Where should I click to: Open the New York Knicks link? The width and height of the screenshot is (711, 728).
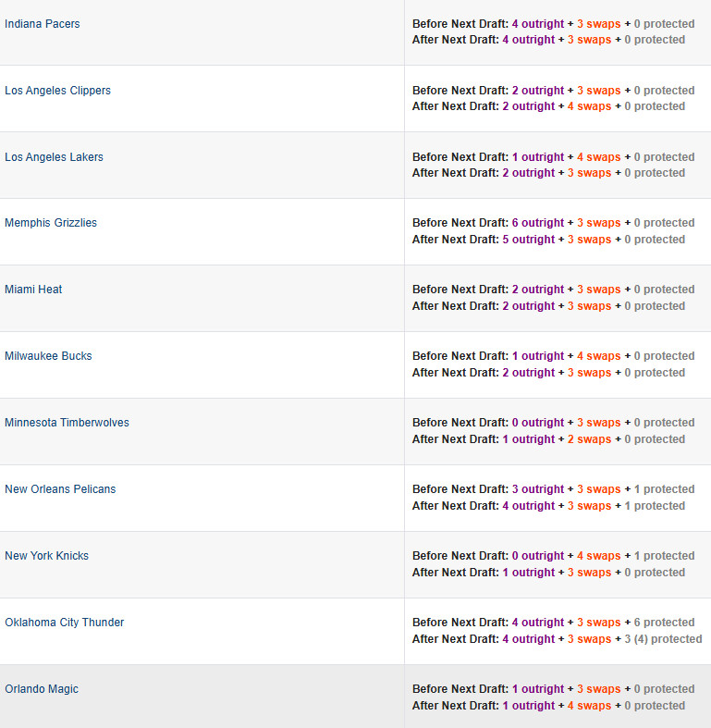click(x=46, y=556)
